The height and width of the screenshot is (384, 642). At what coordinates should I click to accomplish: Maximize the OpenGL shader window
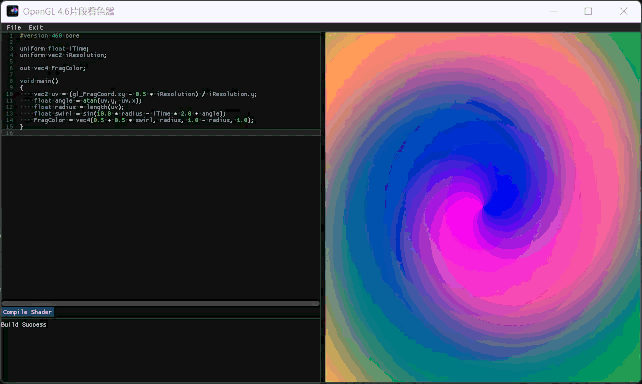coord(588,11)
